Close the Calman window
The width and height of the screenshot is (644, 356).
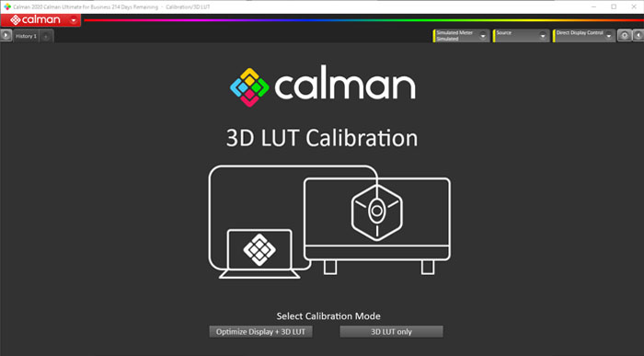point(634,6)
